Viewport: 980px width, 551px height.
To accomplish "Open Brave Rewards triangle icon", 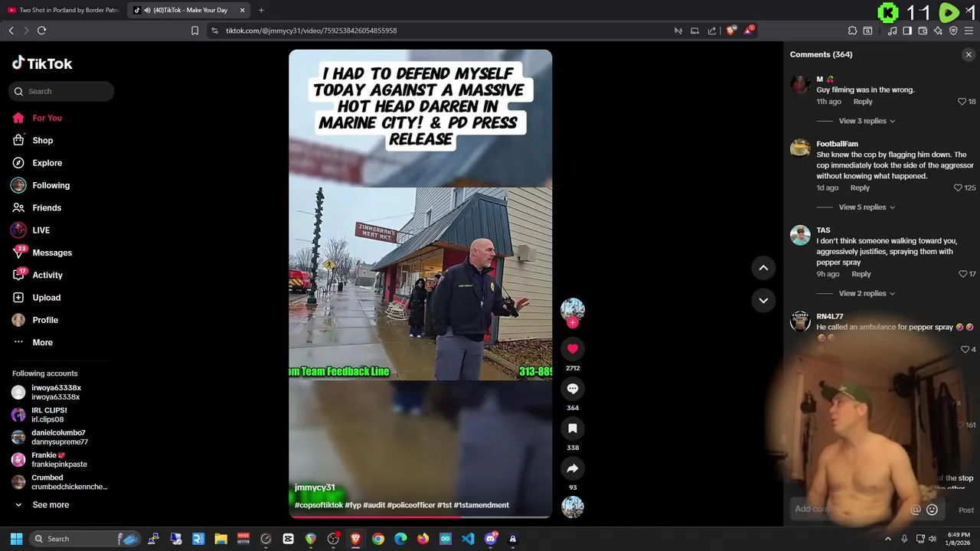I will pyautogui.click(x=749, y=31).
